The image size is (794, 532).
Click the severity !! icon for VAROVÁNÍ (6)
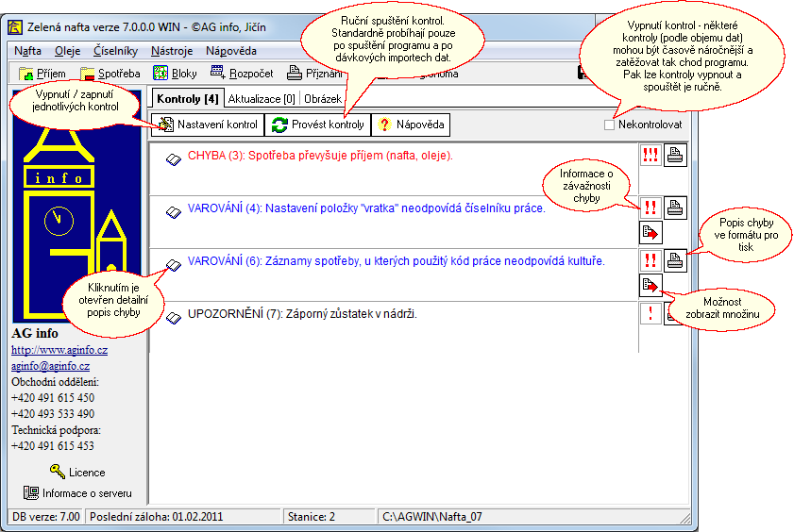[650, 260]
